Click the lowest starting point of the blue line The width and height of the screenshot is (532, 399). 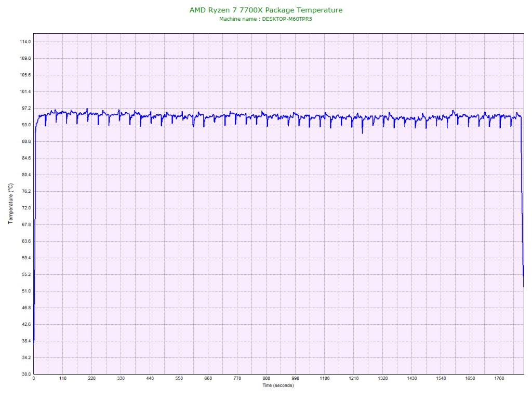(34, 341)
